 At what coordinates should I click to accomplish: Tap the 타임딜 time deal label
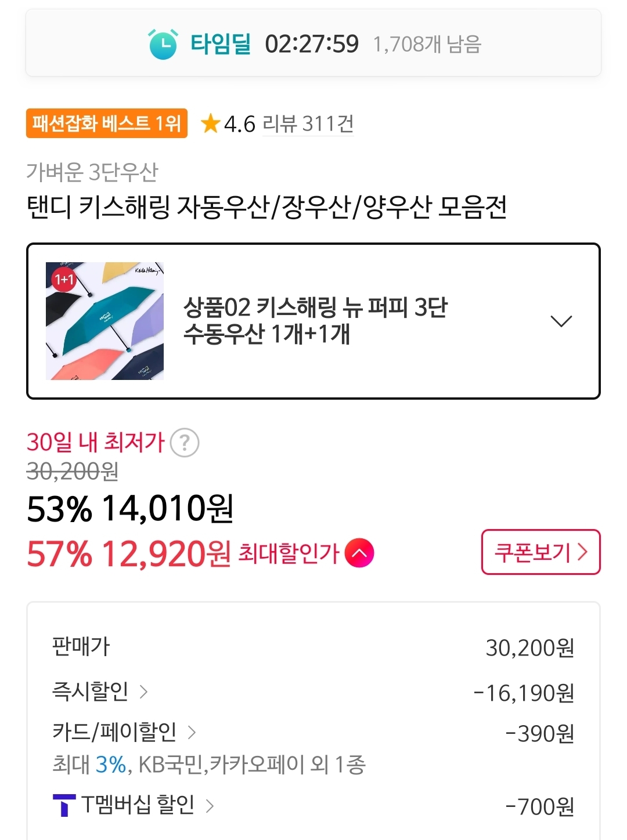221,44
